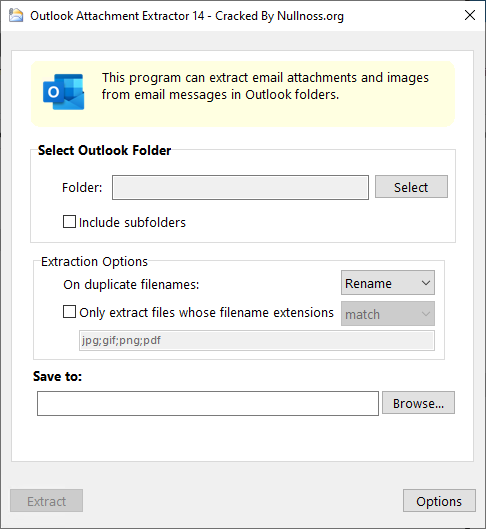Open the Options dialog
The image size is (486, 529).
pyautogui.click(x=439, y=501)
